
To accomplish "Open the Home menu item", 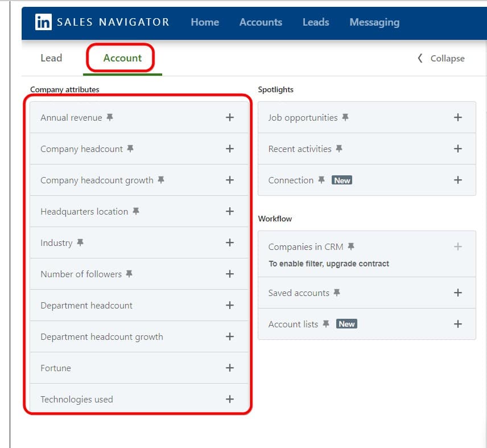I will tap(205, 22).
